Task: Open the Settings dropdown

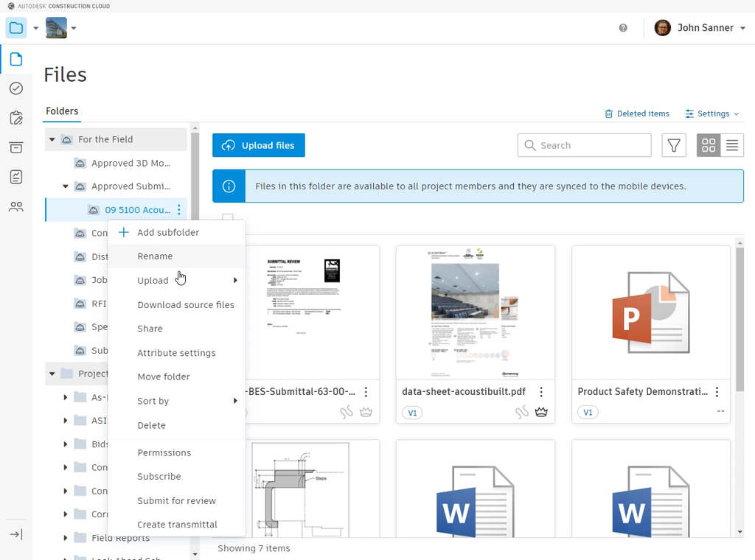Action: (x=711, y=113)
